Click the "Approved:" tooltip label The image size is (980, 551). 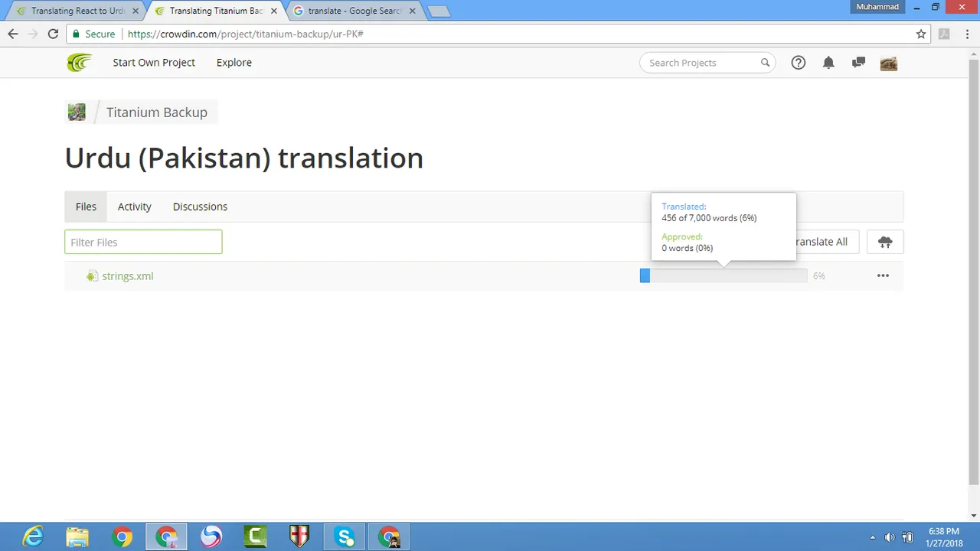[x=682, y=237]
